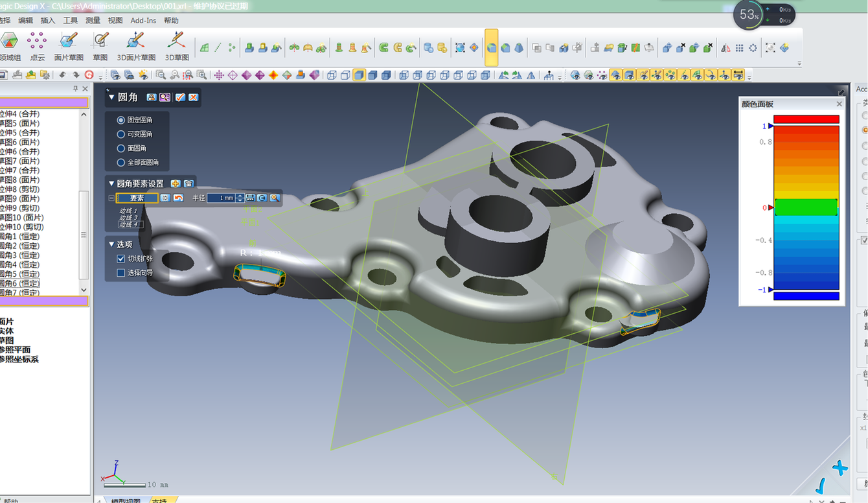The height and width of the screenshot is (503, 868).
Task: Select the 全部面圆角 radio option
Action: coord(120,163)
